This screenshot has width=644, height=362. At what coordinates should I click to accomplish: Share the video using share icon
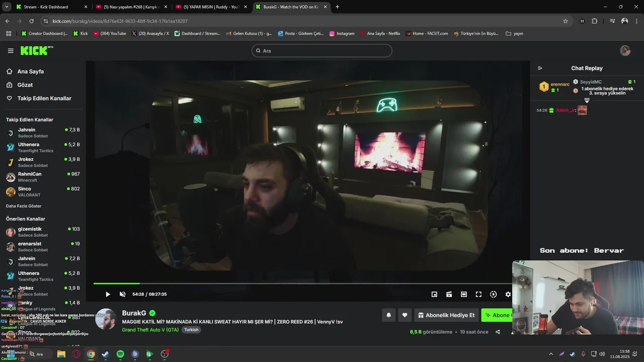pos(498,332)
